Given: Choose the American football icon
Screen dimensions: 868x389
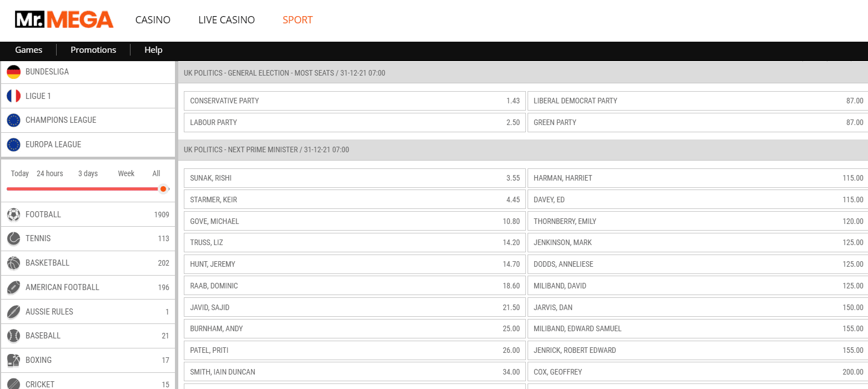Looking at the screenshot, I should pyautogui.click(x=14, y=287).
